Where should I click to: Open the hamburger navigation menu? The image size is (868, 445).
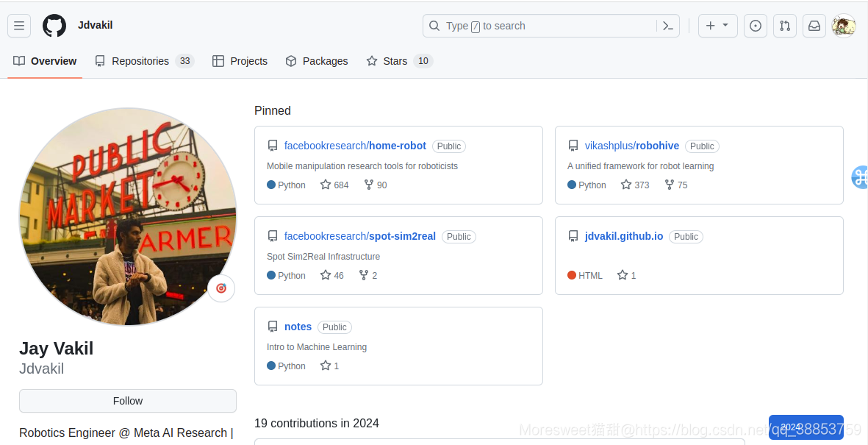point(19,26)
